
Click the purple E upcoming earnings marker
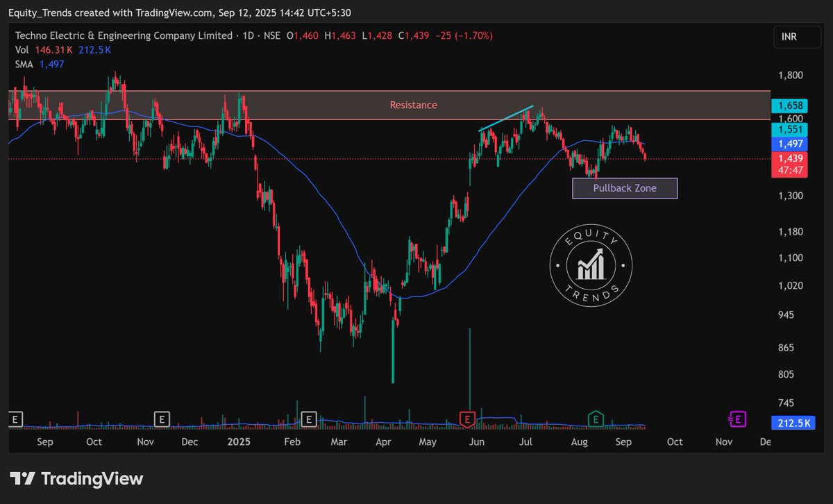737,419
